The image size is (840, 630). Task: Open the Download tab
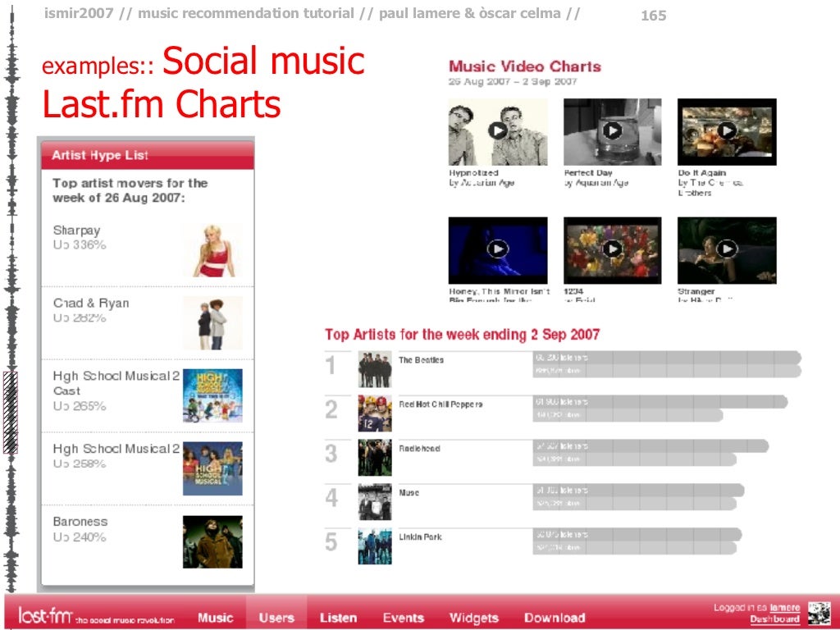[555, 618]
